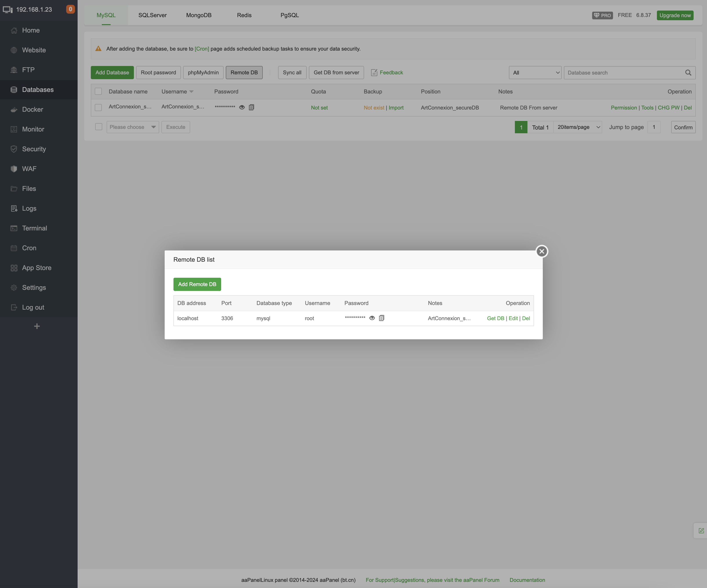Check the ArtConnexion database row checkbox
The image size is (707, 588).
(x=98, y=108)
